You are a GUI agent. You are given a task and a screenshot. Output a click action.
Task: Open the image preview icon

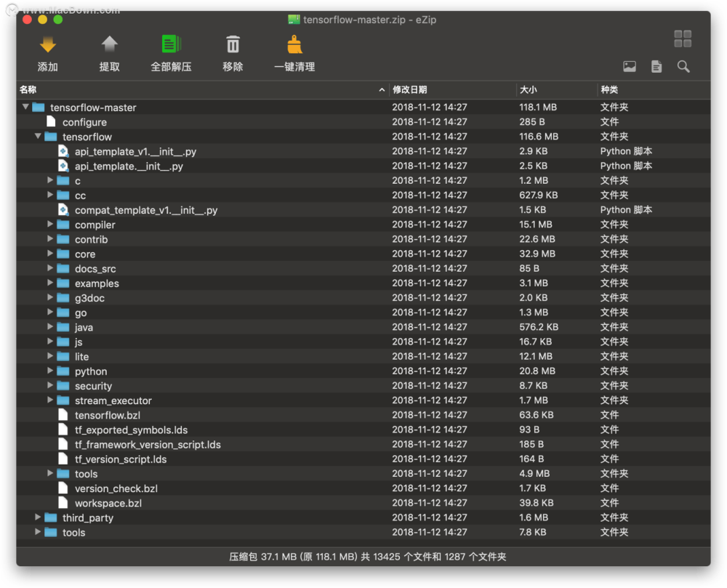[x=629, y=67]
